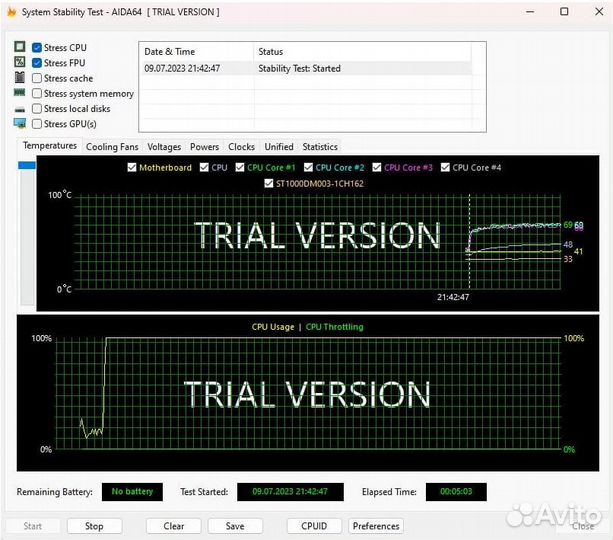This screenshot has height=540, width=613.
Task: Select the Temperatures tab
Action: click(x=50, y=146)
